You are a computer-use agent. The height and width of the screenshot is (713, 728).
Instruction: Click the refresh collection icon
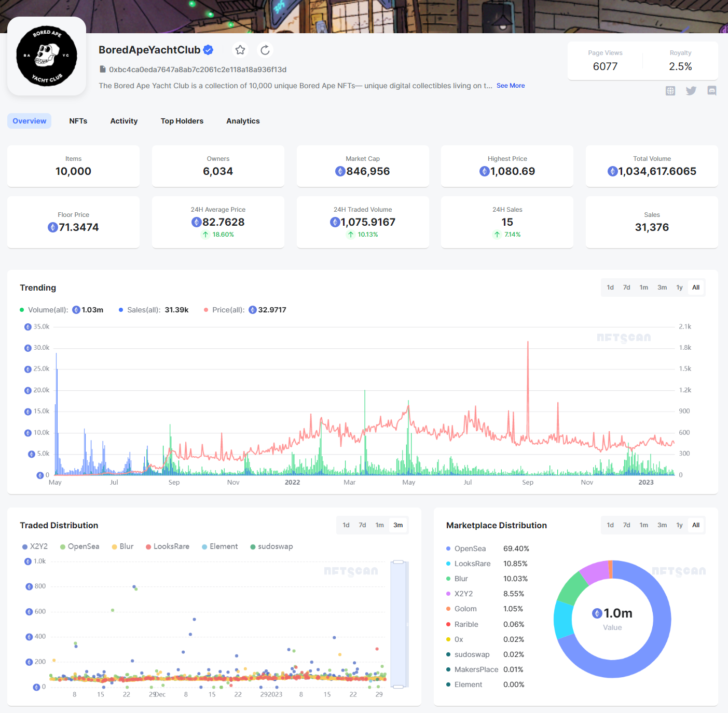[265, 50]
